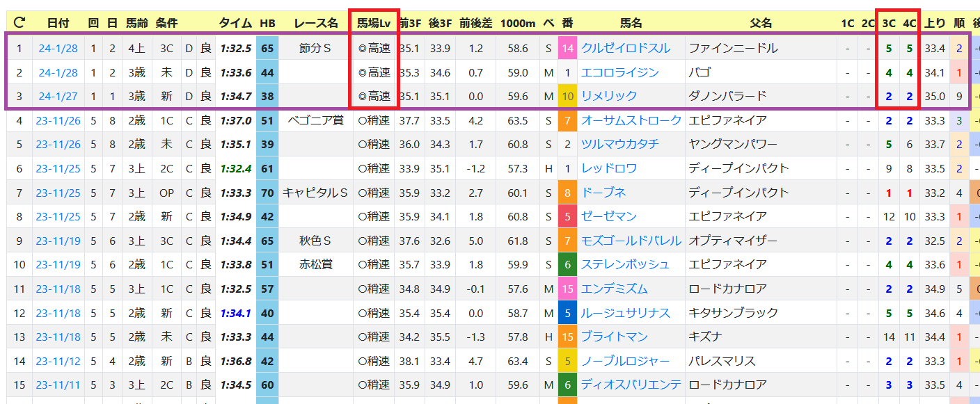Open horse link ツルマウカタチ
The width and height of the screenshot is (980, 404).
[x=620, y=144]
